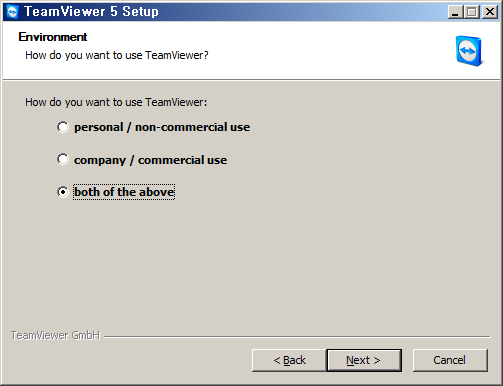Screen dimensions: 503x386
Task: Click the "personal / non-commercial use" label text
Action: coord(162,127)
